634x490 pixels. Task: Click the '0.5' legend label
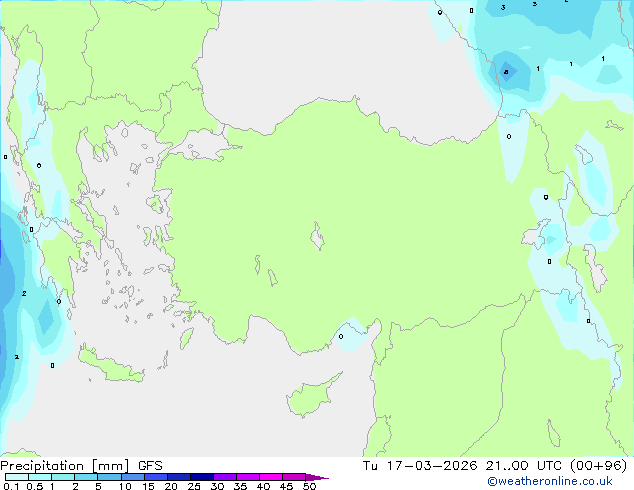tap(35, 486)
